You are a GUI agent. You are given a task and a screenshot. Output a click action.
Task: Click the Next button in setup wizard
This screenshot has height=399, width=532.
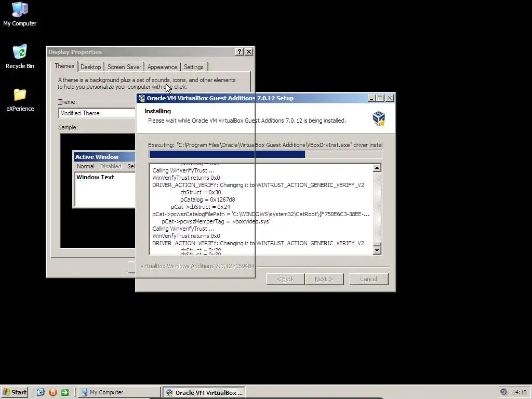coord(324,279)
